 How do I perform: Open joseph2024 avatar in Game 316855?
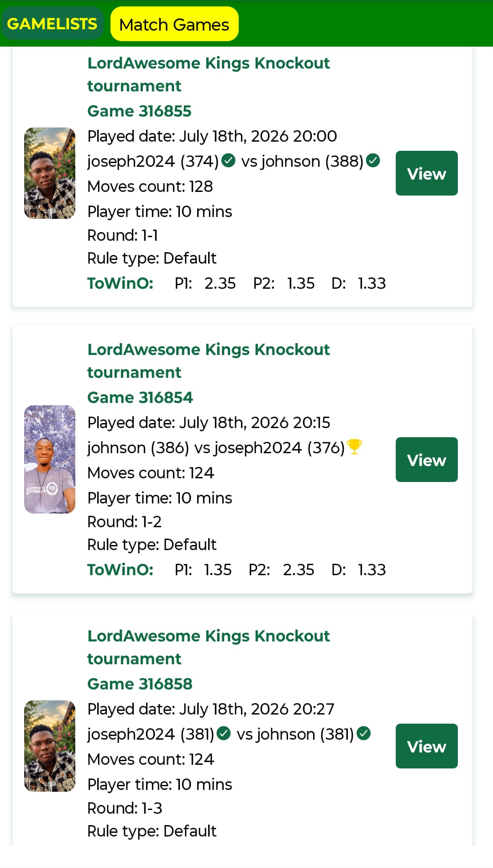tap(50, 173)
